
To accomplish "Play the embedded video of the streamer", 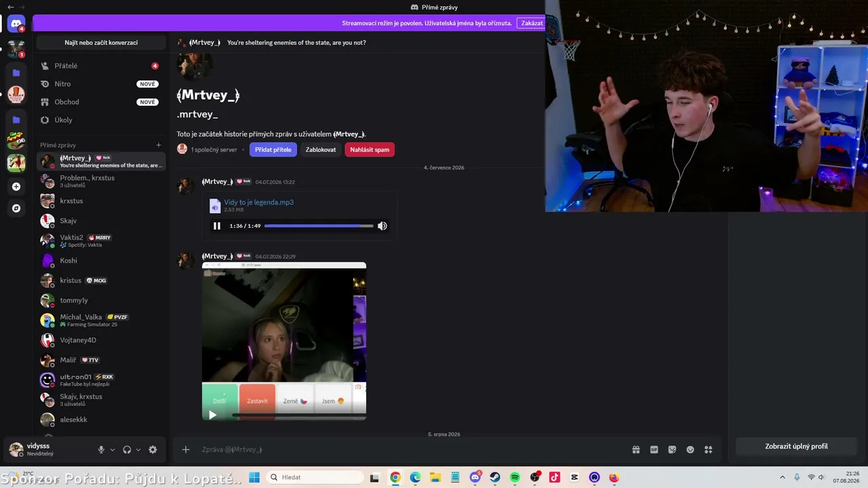I will click(212, 415).
